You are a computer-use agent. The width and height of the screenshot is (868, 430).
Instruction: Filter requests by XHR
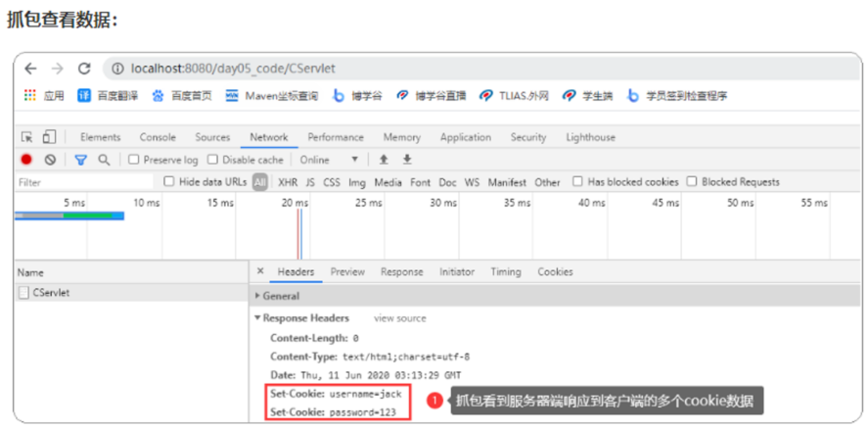tap(288, 182)
